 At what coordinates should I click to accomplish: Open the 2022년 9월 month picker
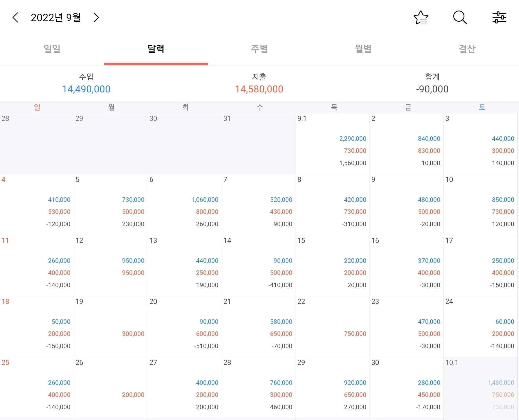tap(56, 18)
